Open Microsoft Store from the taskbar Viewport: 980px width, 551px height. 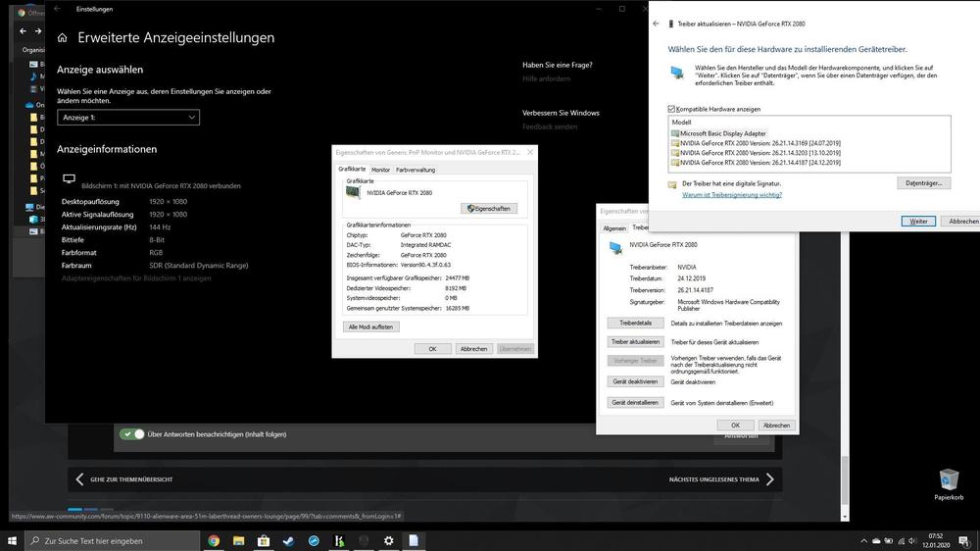click(264, 540)
